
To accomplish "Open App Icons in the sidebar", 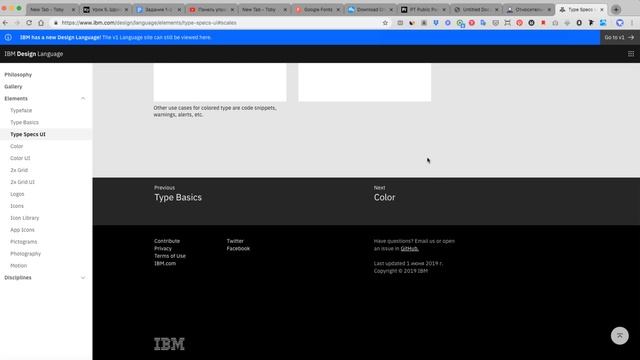I will (22, 229).
